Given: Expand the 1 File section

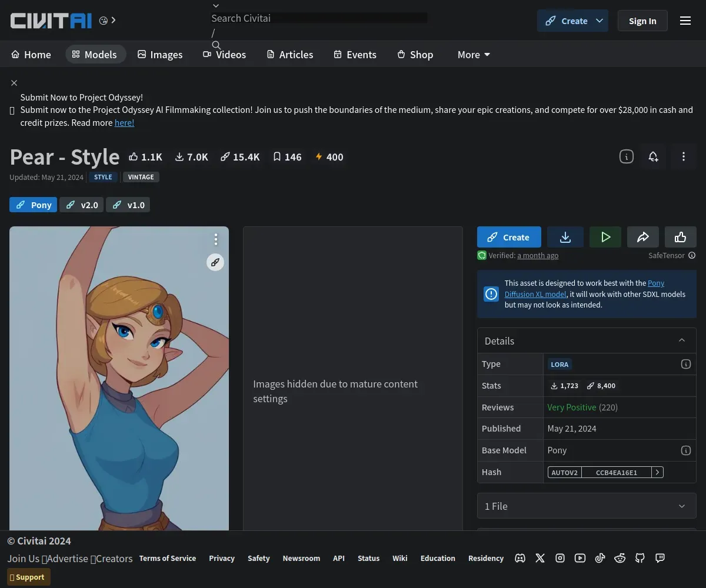Looking at the screenshot, I should pyautogui.click(x=682, y=506).
